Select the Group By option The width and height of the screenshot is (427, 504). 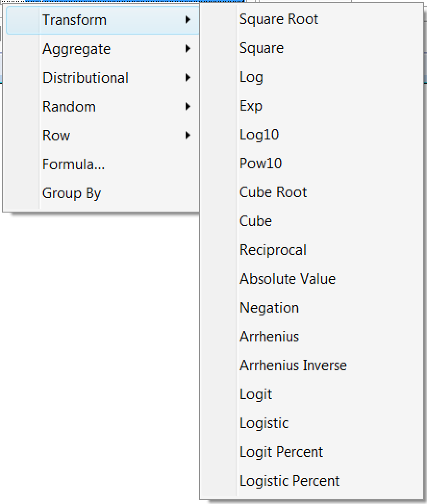point(72,193)
